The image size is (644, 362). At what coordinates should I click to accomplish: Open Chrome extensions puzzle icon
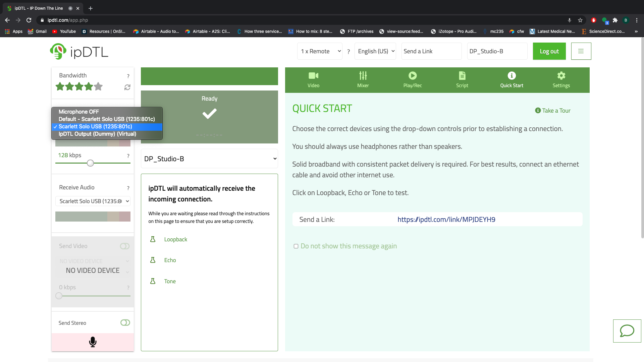615,20
